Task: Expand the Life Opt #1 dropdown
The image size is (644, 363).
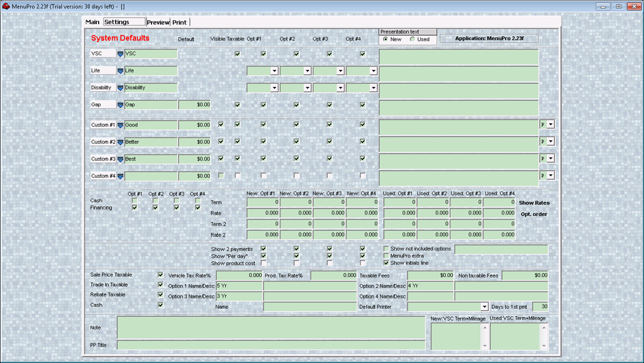Action: 274,71
